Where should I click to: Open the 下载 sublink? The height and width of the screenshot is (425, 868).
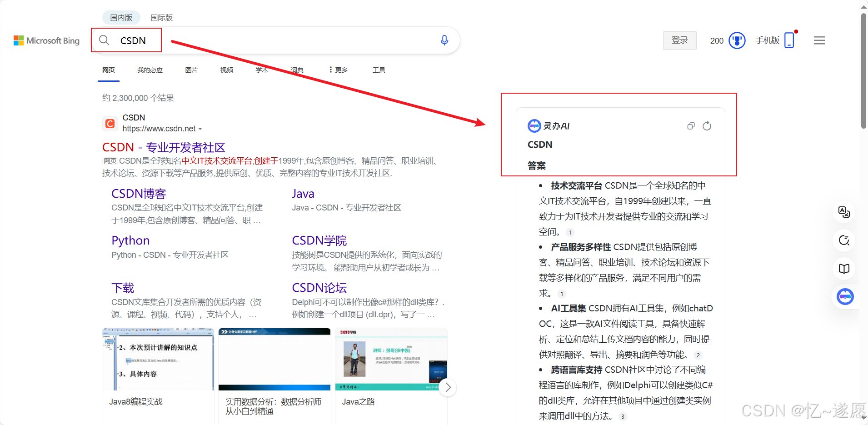click(123, 288)
